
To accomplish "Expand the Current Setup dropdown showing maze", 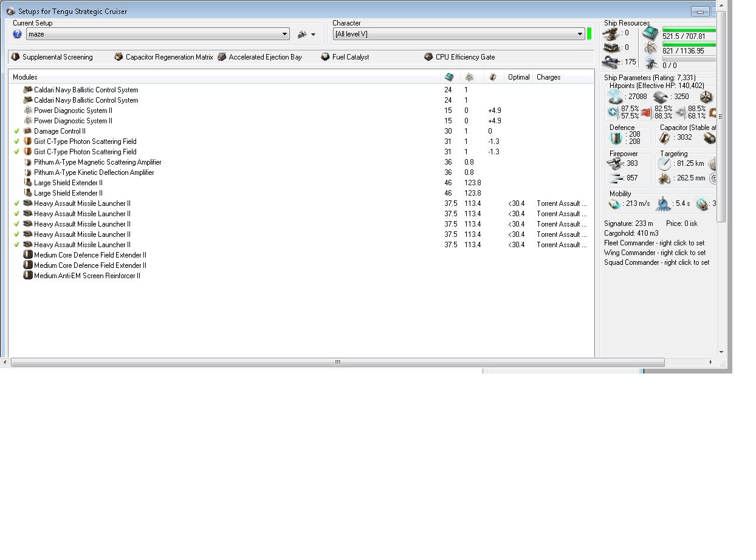I will point(157,34).
